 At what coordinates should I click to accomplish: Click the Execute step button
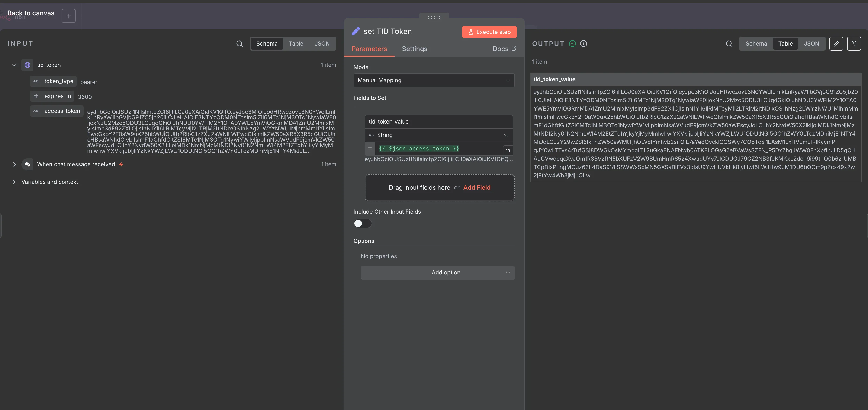tap(489, 32)
